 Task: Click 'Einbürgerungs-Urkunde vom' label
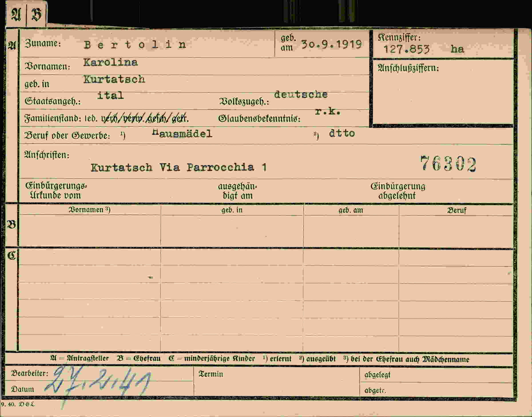56,191
